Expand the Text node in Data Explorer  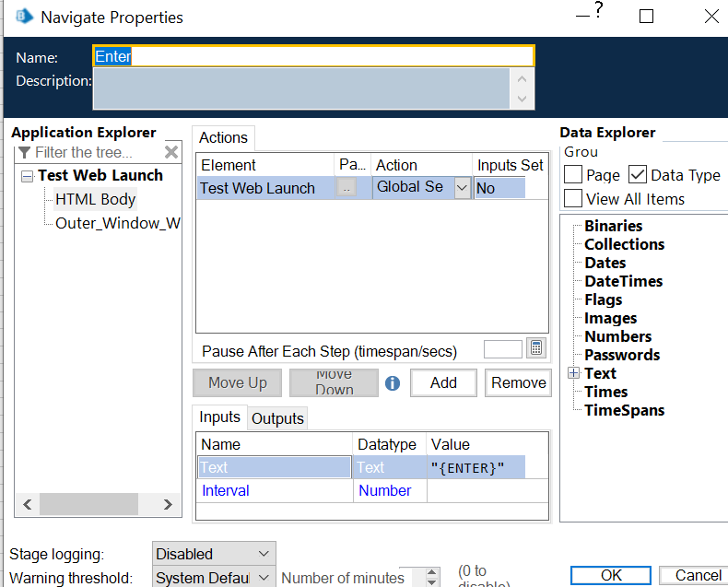[573, 373]
